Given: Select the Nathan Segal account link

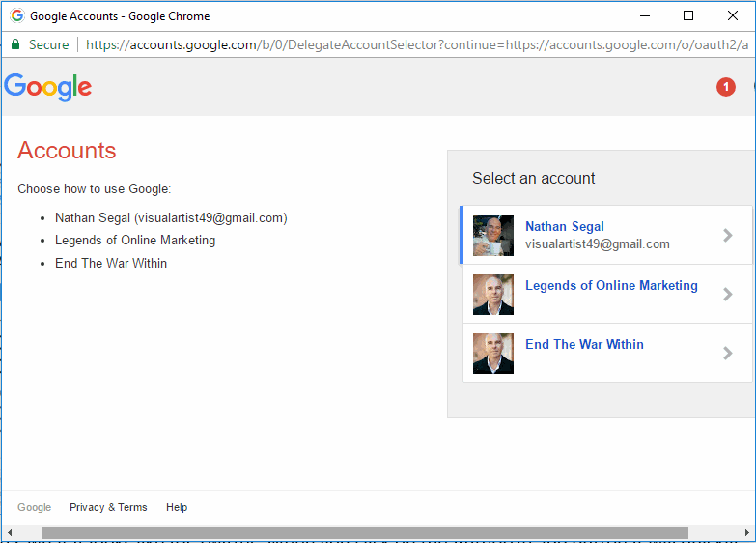Looking at the screenshot, I should [x=565, y=226].
